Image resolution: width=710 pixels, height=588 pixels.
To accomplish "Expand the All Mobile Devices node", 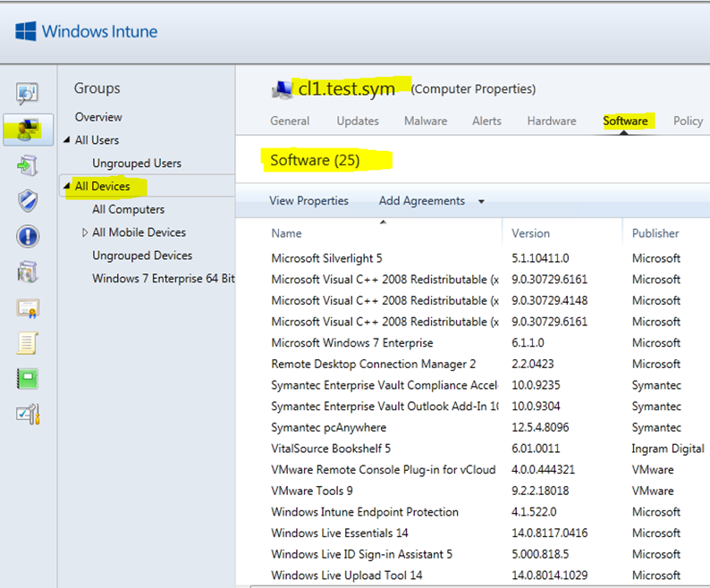I will 85,232.
